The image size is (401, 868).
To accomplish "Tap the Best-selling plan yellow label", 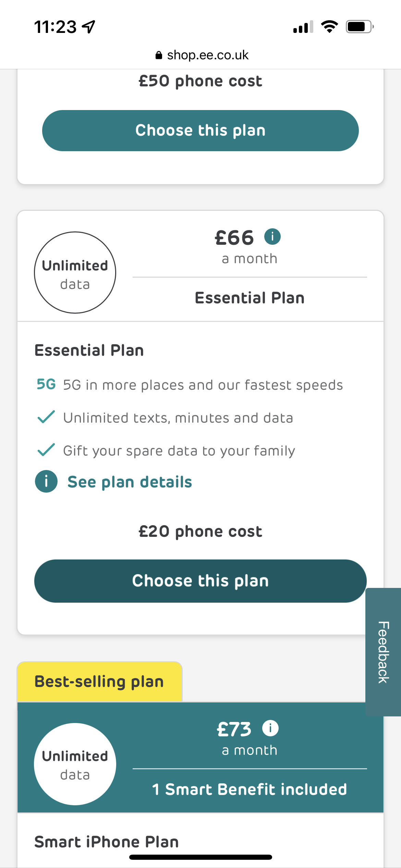I will point(99,682).
